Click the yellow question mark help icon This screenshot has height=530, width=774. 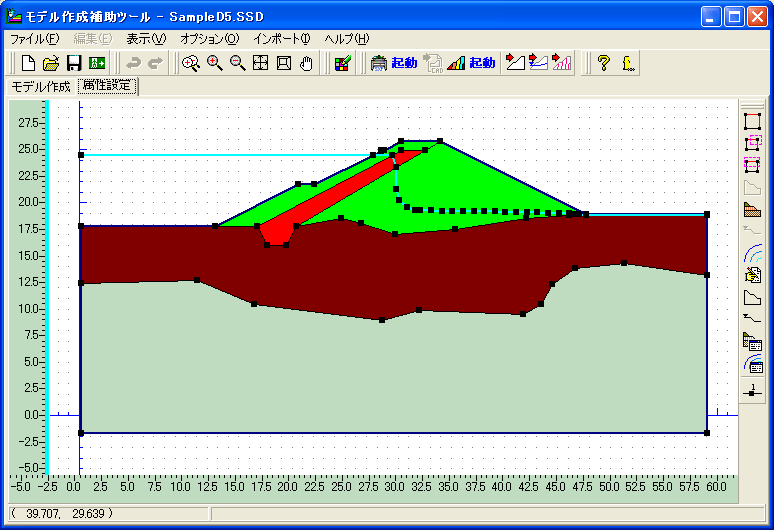click(x=603, y=63)
